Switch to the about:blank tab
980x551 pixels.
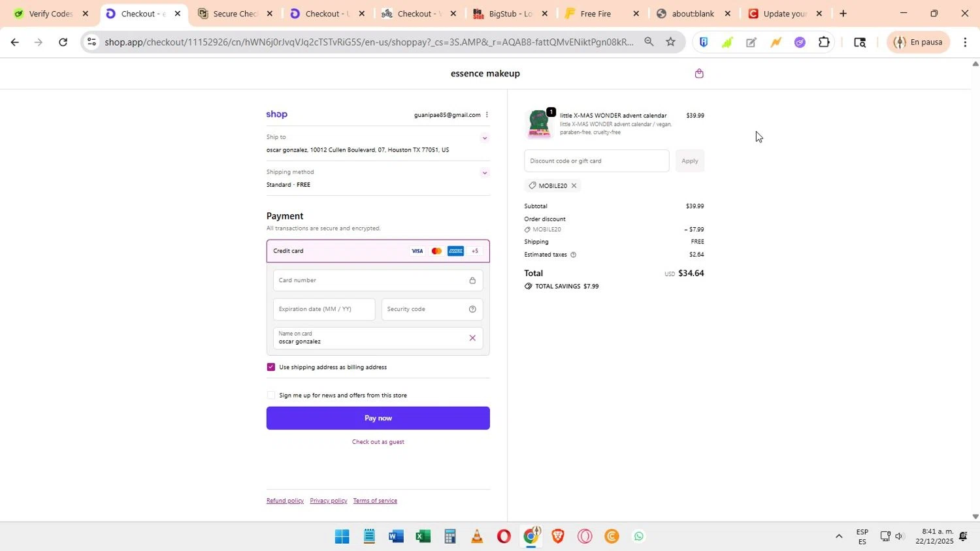click(693, 14)
